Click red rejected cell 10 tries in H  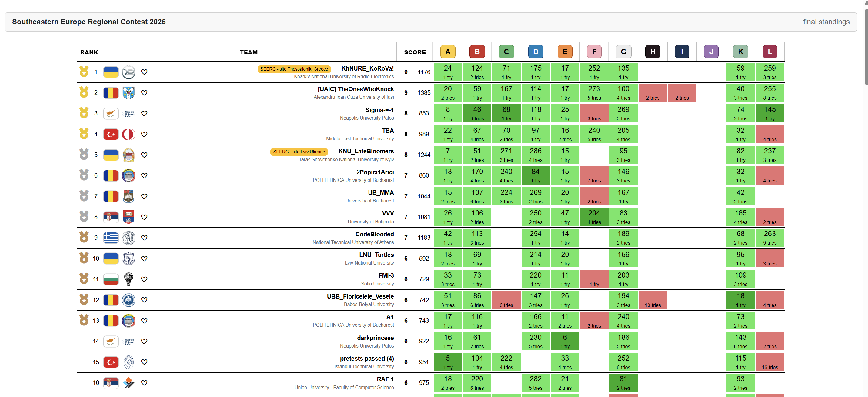point(652,300)
